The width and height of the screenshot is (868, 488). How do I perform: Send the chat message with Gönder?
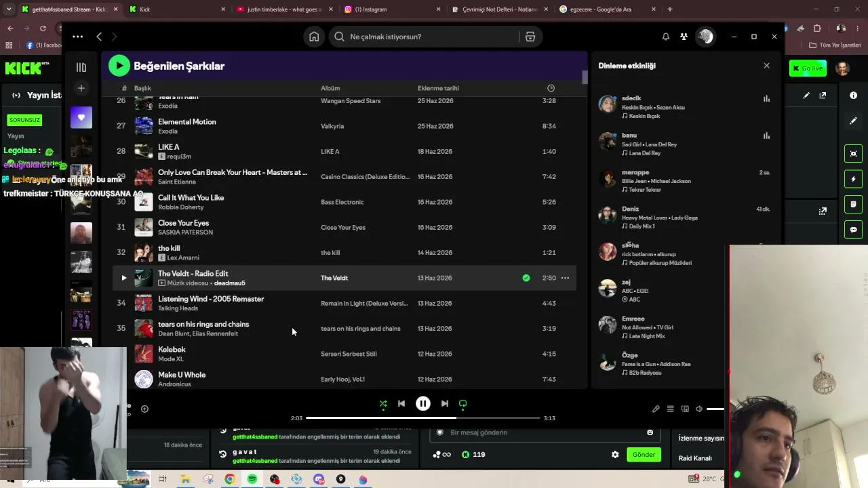(x=644, y=455)
